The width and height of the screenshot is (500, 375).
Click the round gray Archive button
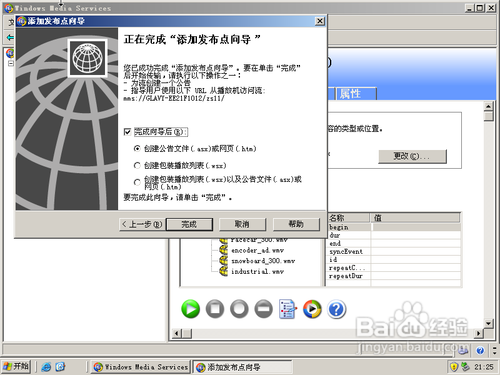coord(239,309)
